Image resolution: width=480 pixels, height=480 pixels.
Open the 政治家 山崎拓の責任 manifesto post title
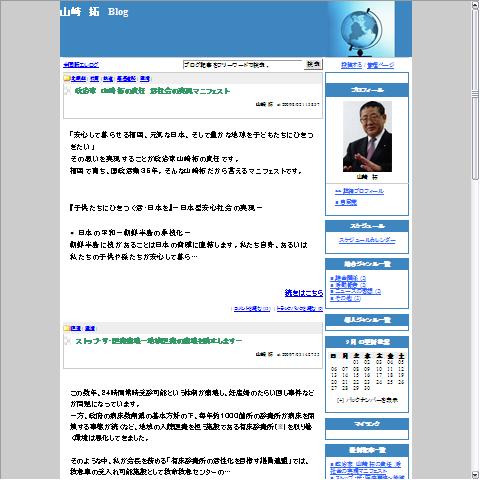pos(152,91)
